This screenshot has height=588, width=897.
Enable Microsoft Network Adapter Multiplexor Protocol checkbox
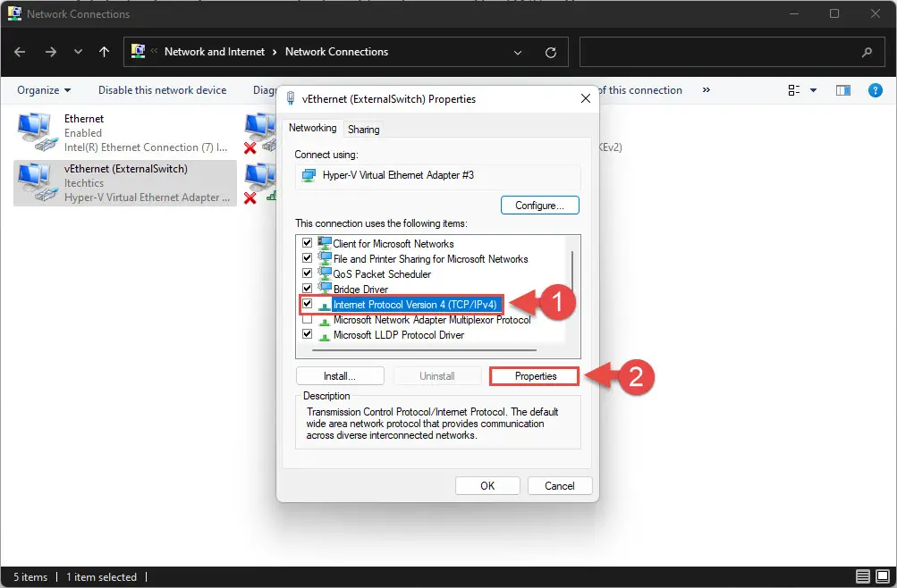coord(308,319)
